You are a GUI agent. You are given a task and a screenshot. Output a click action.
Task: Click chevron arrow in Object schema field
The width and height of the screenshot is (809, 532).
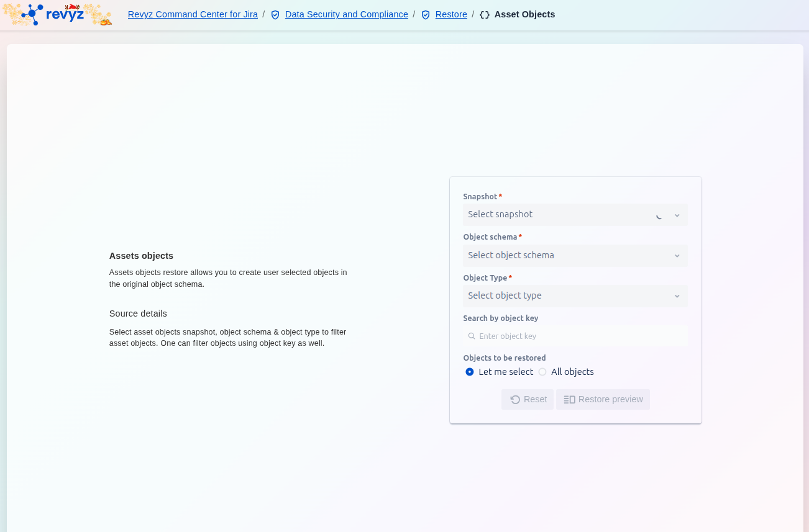point(677,256)
